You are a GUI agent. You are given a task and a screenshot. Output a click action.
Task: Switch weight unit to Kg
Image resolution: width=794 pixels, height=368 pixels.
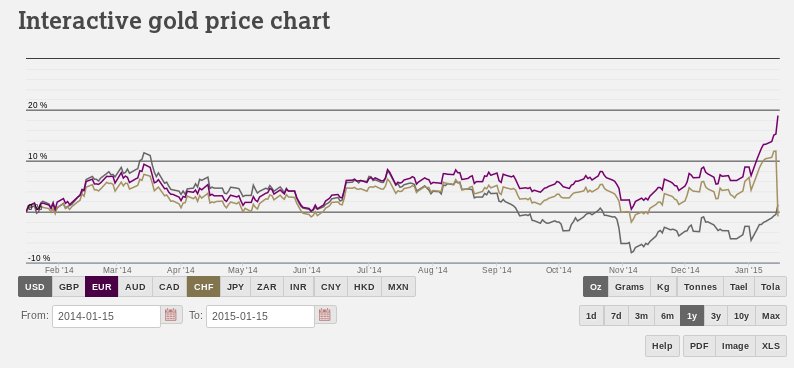pyautogui.click(x=663, y=287)
